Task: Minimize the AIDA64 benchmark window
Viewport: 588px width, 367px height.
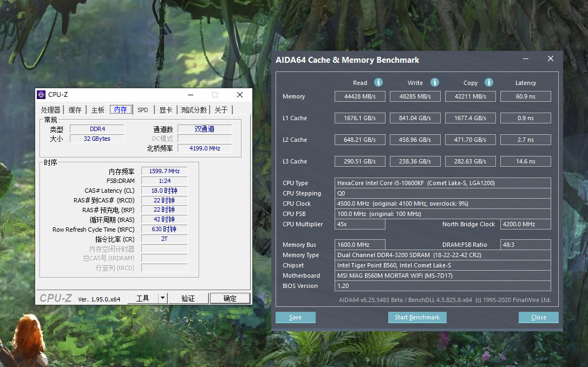Action: coord(526,59)
